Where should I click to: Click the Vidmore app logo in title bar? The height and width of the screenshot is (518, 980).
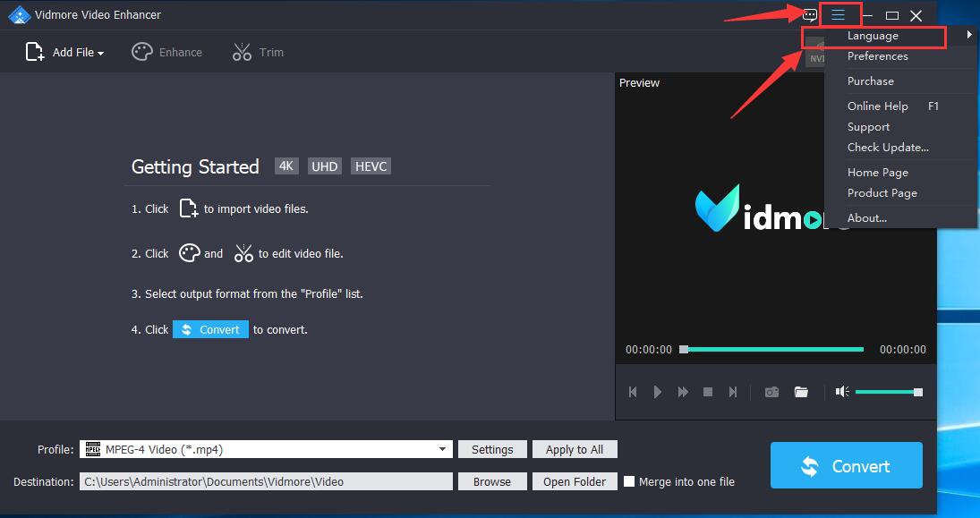[20, 15]
